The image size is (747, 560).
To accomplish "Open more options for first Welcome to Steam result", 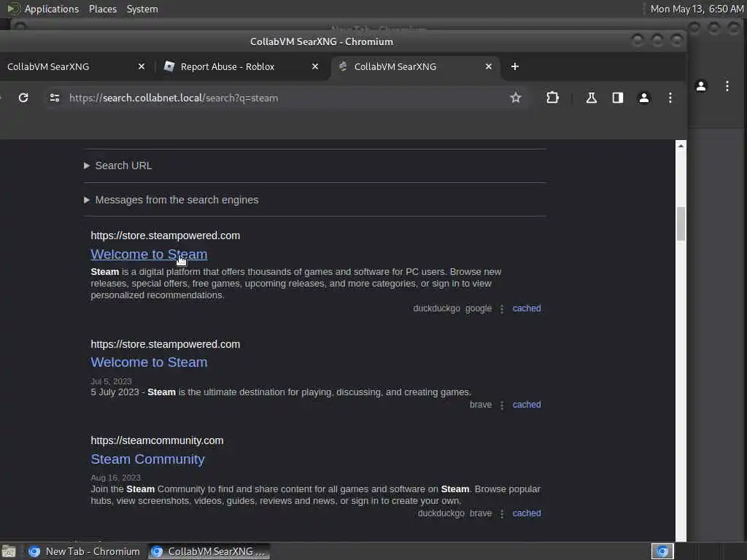I will click(x=502, y=309).
